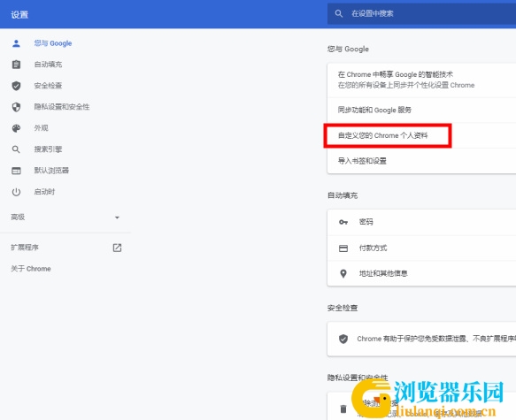Select 安全检查 in the sidebar

coord(48,86)
